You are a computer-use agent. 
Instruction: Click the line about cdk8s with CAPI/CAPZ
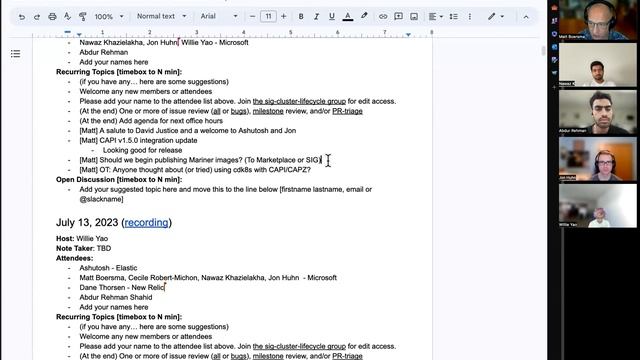point(195,170)
